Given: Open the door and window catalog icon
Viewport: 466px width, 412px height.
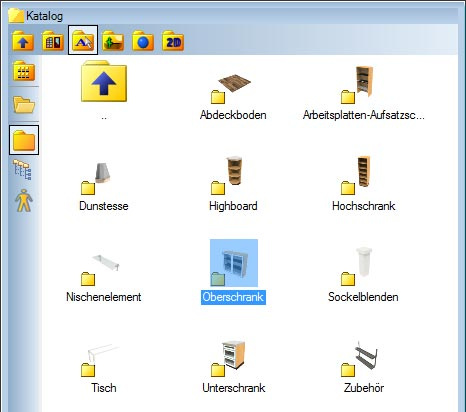Looking at the screenshot, I should tap(53, 41).
